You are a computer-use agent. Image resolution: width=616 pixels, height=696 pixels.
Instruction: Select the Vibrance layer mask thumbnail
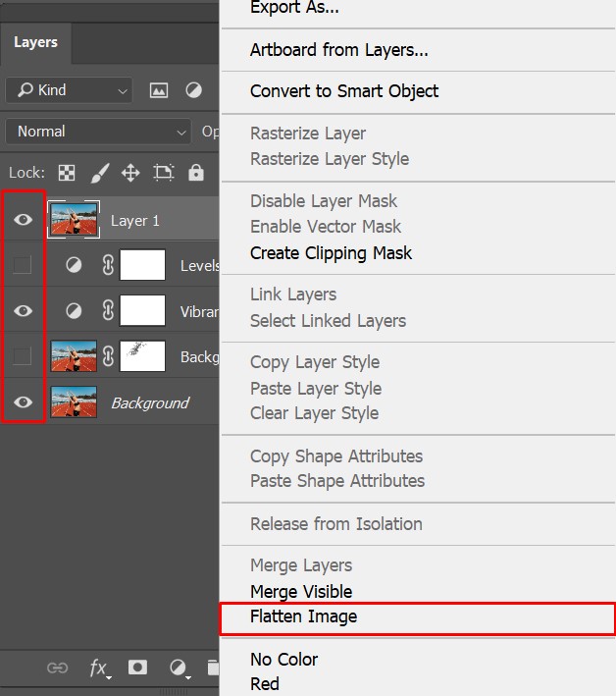click(142, 310)
